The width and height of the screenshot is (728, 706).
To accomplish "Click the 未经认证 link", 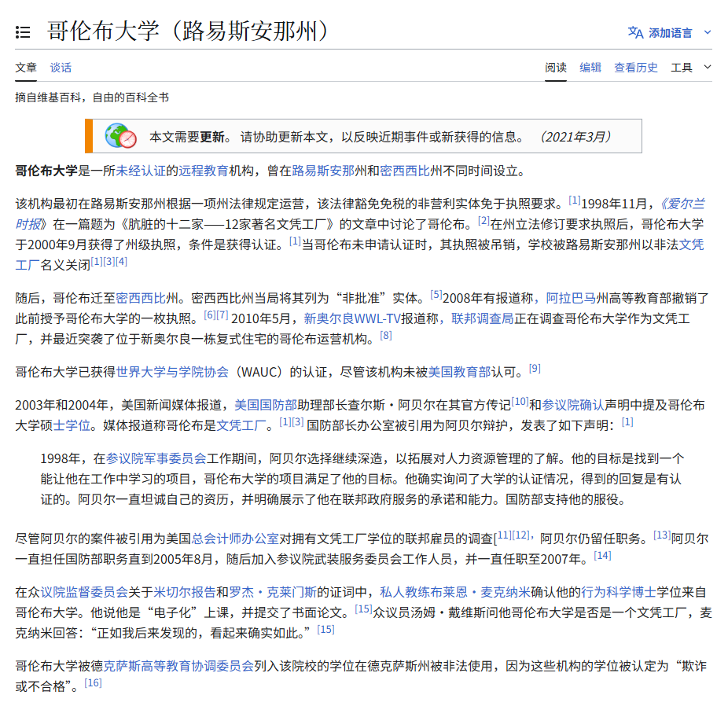I will coord(141,170).
